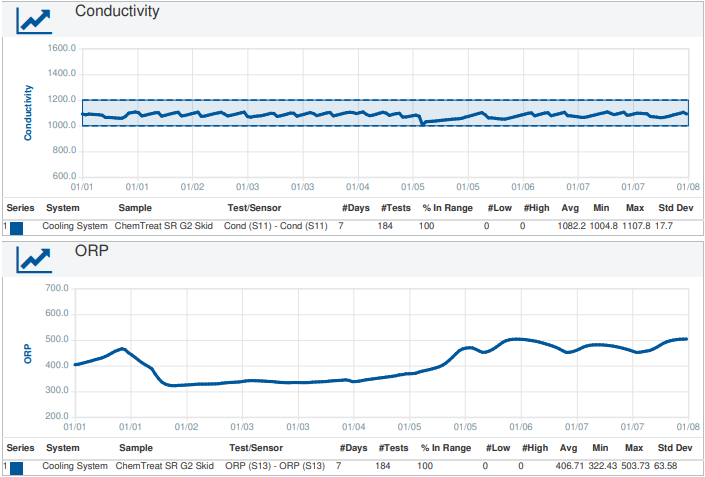Click the 1600.0 label on Conductivity axis
705x477 pixels.
[62, 48]
